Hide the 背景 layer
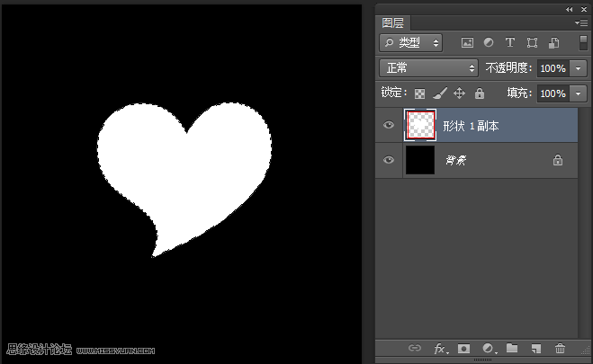Image resolution: width=593 pixels, height=364 pixels. pos(389,160)
